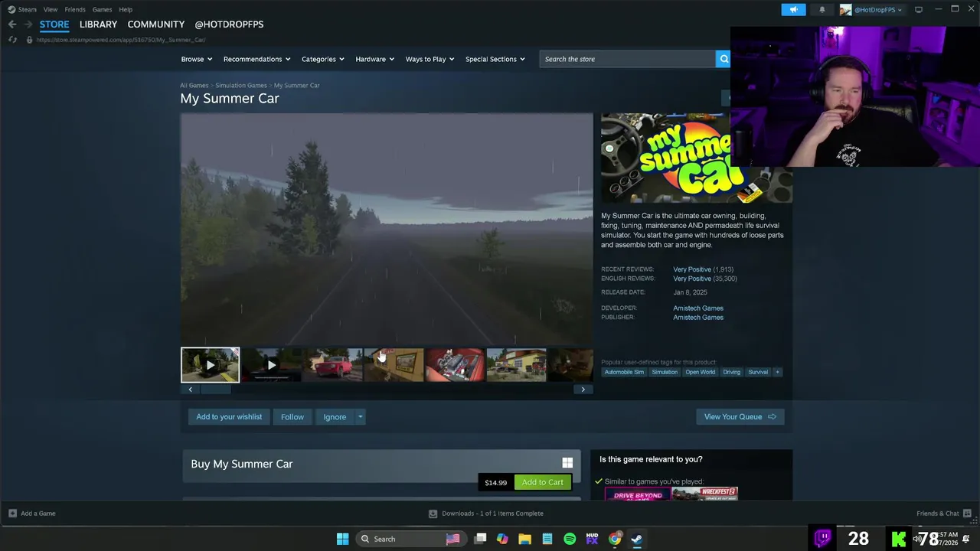Click the Steam icon in the taskbar
Viewport: 980px width, 551px height.
click(x=637, y=539)
